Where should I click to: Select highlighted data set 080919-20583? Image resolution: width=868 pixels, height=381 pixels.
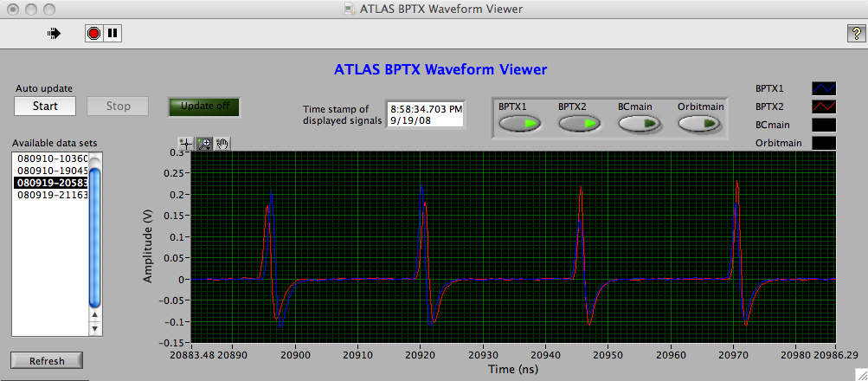tap(50, 183)
